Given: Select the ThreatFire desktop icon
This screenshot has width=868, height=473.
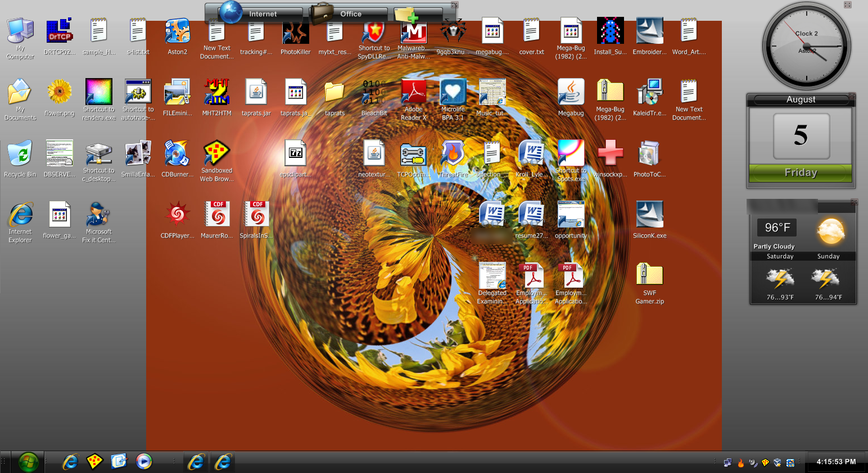Looking at the screenshot, I should coord(453,159).
